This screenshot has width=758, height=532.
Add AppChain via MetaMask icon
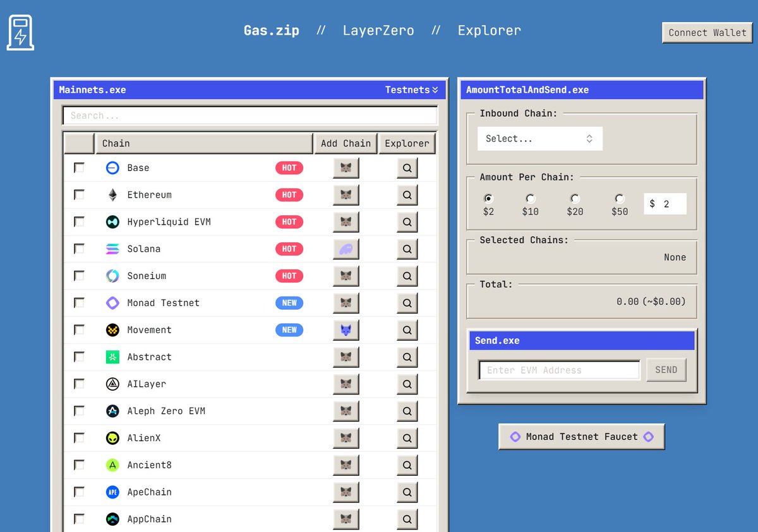(x=346, y=519)
